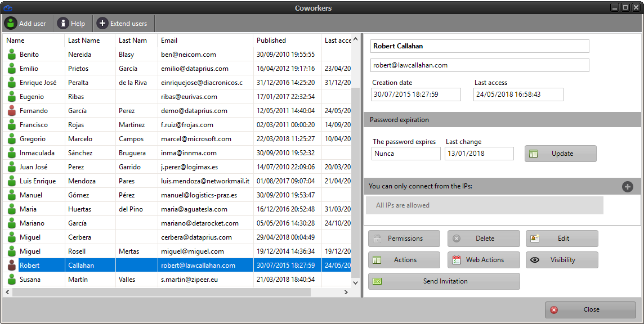The image size is (644, 324).
Task: Click the user icon beside Eugenio
Action: click(x=12, y=97)
